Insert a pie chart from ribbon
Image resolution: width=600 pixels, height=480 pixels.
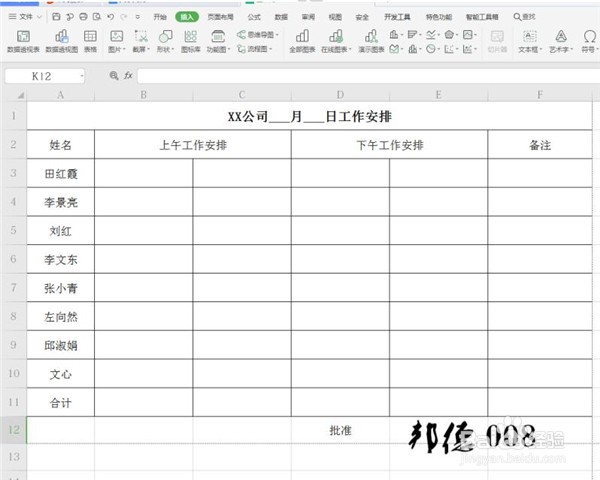click(432, 49)
